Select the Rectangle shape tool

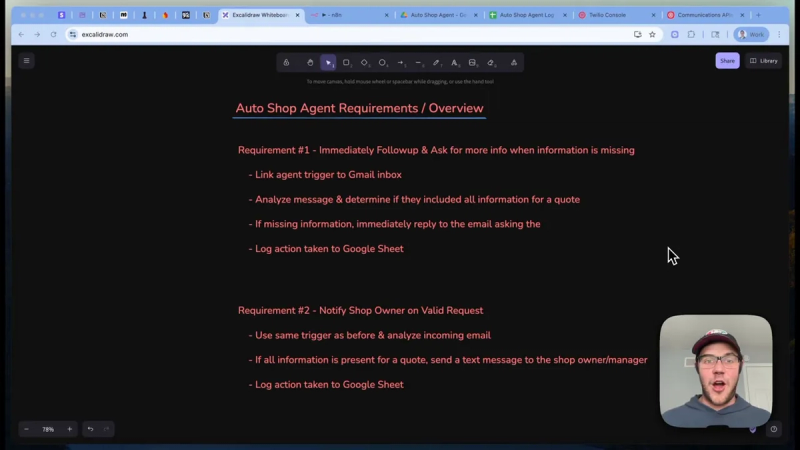click(346, 63)
